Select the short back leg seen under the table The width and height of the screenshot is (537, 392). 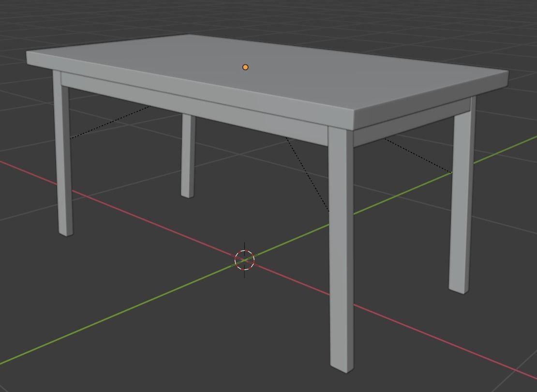click(x=188, y=156)
